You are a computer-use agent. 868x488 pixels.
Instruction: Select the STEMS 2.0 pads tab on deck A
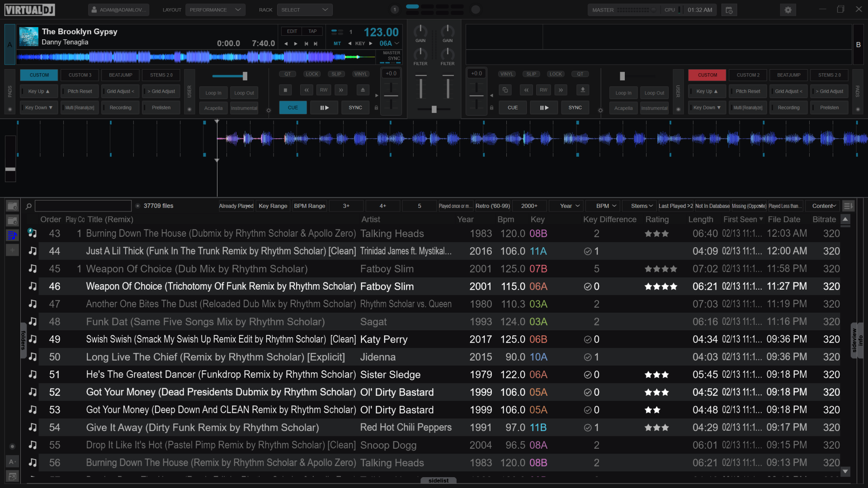pyautogui.click(x=161, y=75)
